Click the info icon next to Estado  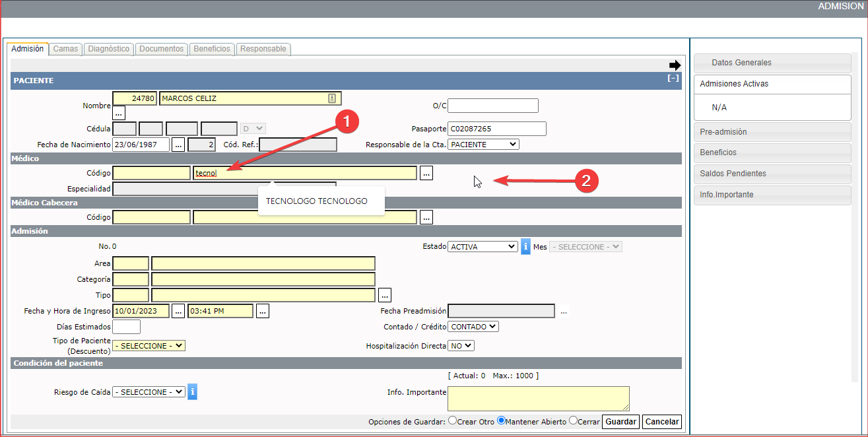click(525, 246)
